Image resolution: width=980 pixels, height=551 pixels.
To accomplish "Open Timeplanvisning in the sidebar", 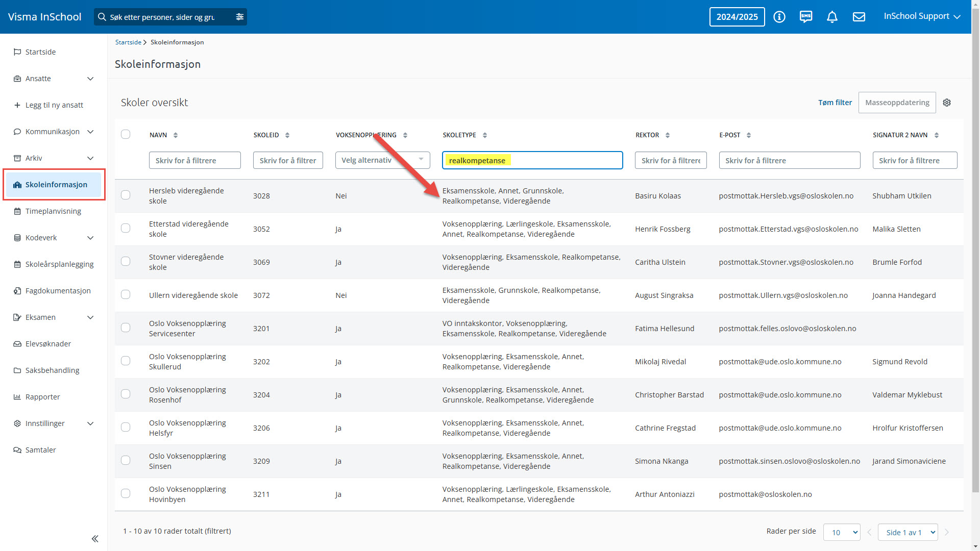I will (x=53, y=211).
